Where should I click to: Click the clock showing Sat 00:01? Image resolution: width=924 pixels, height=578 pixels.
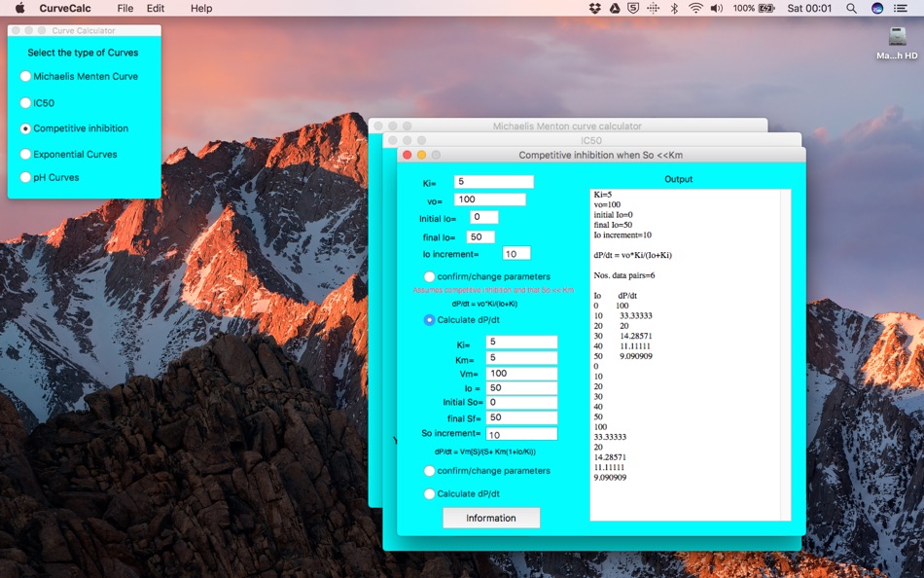tap(809, 8)
